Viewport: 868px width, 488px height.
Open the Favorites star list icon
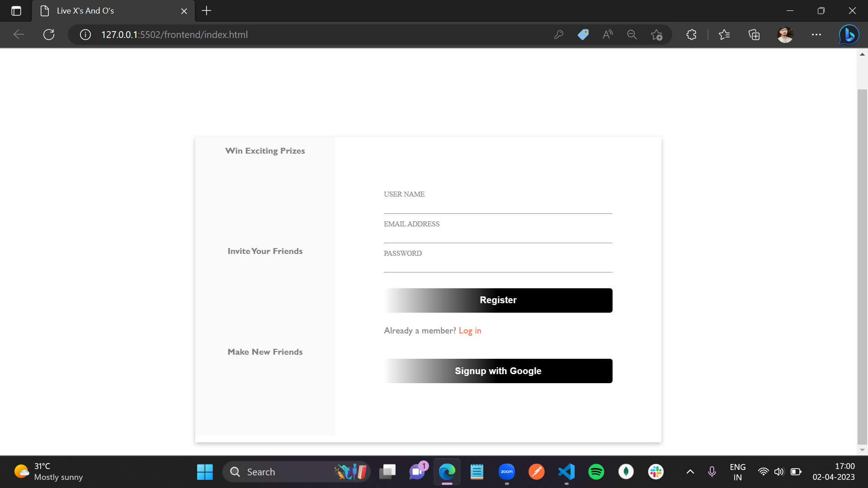[x=724, y=35]
